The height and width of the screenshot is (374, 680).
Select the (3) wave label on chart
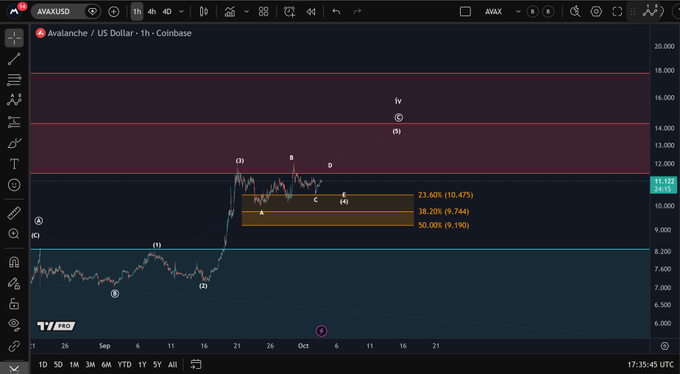click(240, 161)
